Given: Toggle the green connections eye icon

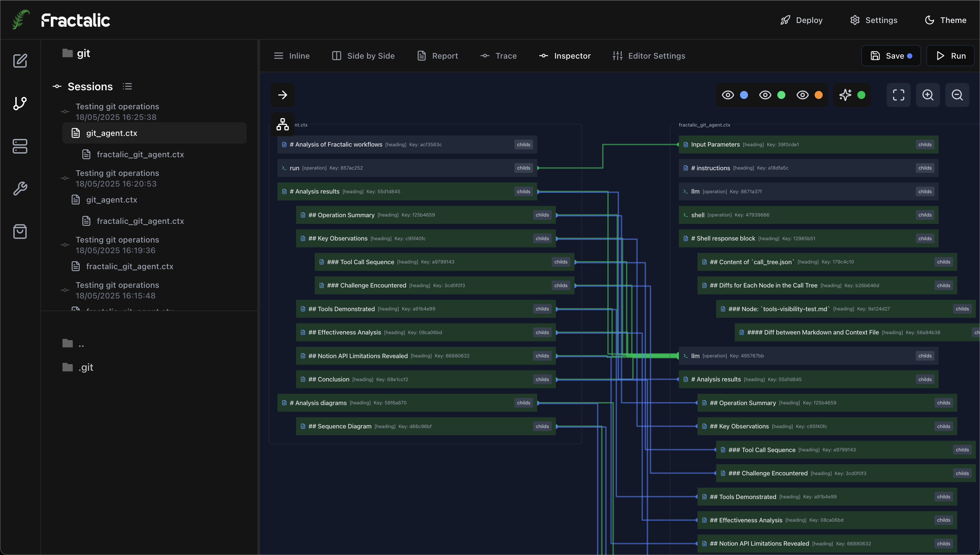Looking at the screenshot, I should (765, 95).
